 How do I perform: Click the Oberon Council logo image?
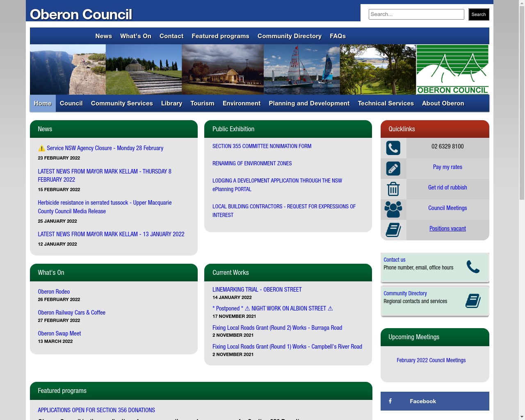452,70
